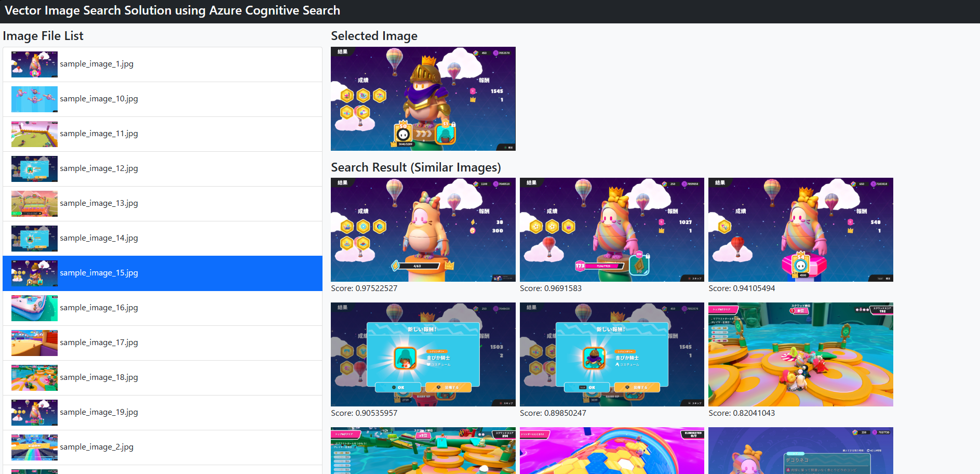This screenshot has height=474, width=980.
Task: Click thumbnail beside sample_image_12.jpg
Action: click(x=34, y=169)
